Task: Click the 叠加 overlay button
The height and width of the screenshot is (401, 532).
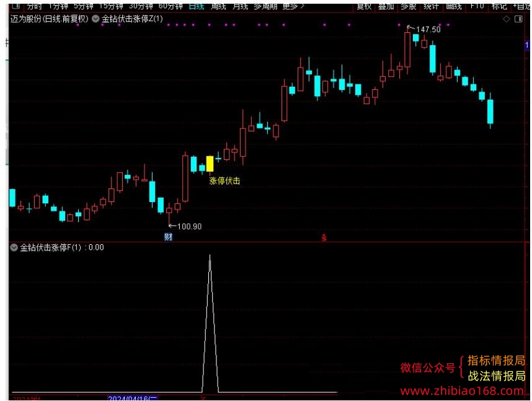Action: click(386, 6)
